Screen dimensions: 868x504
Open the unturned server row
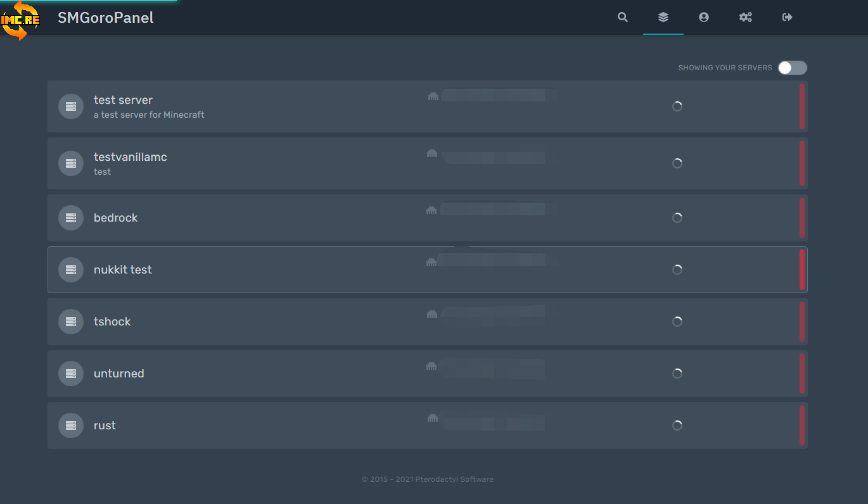pyautogui.click(x=119, y=374)
